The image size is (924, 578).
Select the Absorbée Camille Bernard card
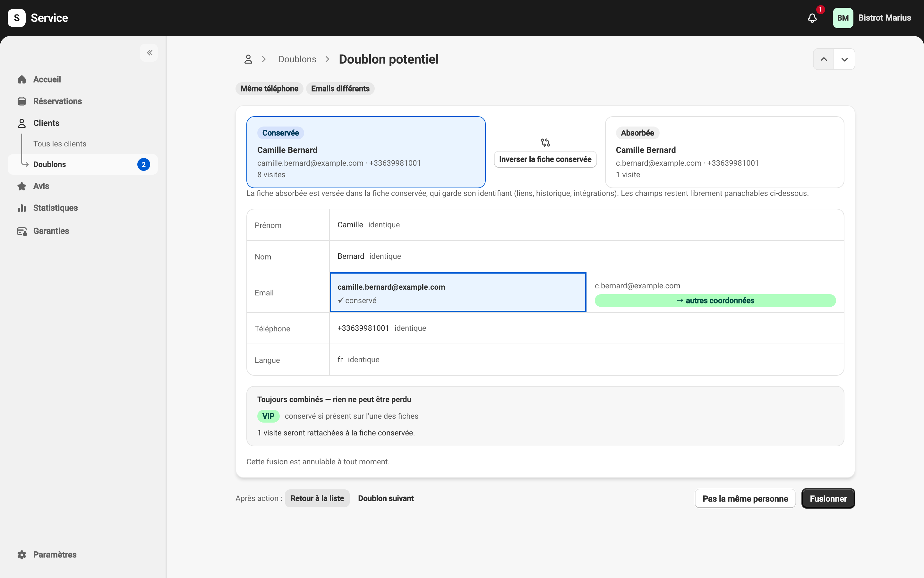coord(724,152)
